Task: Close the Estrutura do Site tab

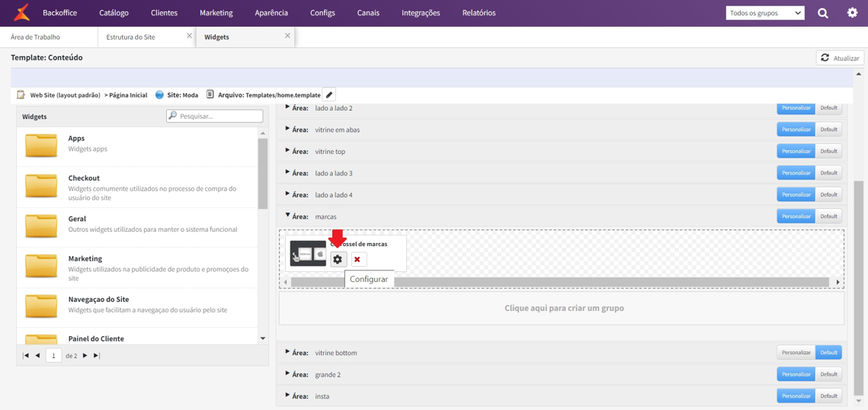Action: [189, 35]
